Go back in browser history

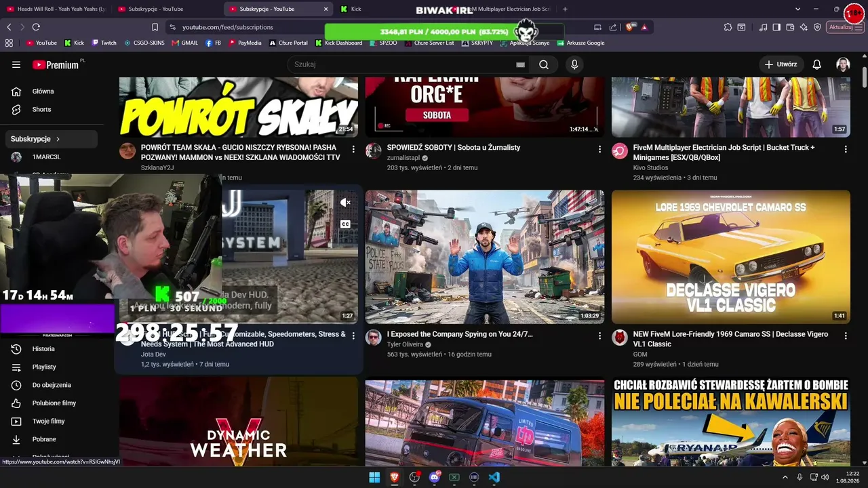click(x=9, y=27)
